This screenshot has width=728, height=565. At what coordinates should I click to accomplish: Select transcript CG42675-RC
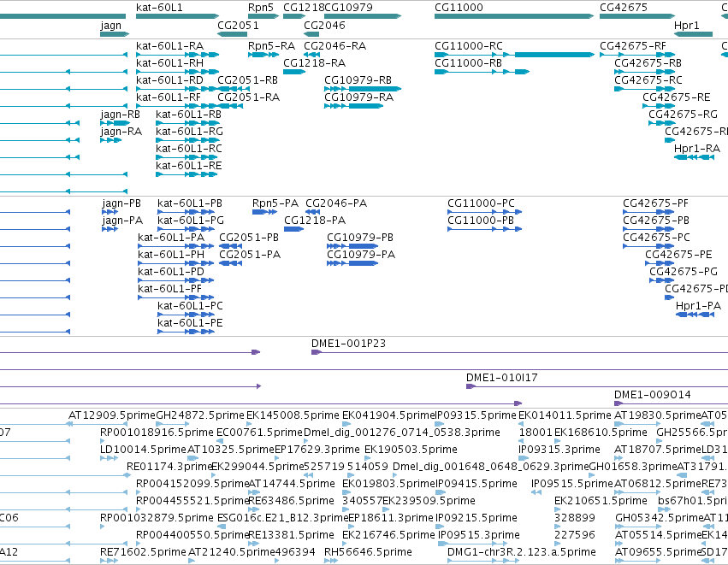pos(648,80)
